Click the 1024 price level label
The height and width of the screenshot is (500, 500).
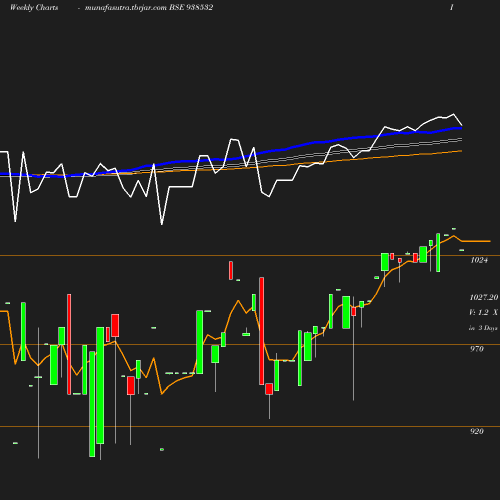(x=479, y=260)
